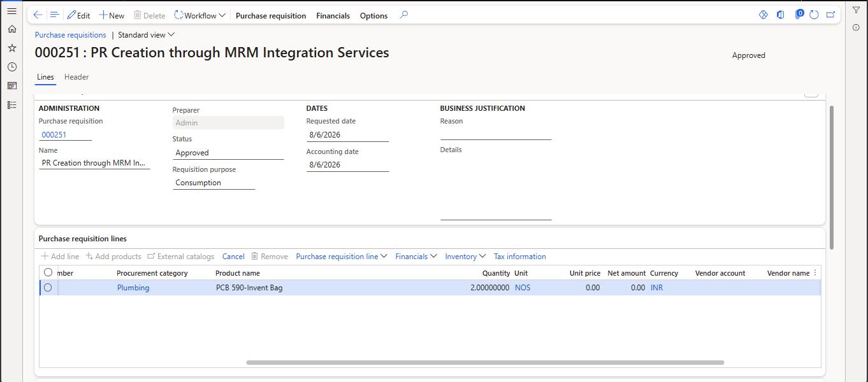The width and height of the screenshot is (868, 382).
Task: Switch to the Lines tab
Action: click(x=45, y=77)
